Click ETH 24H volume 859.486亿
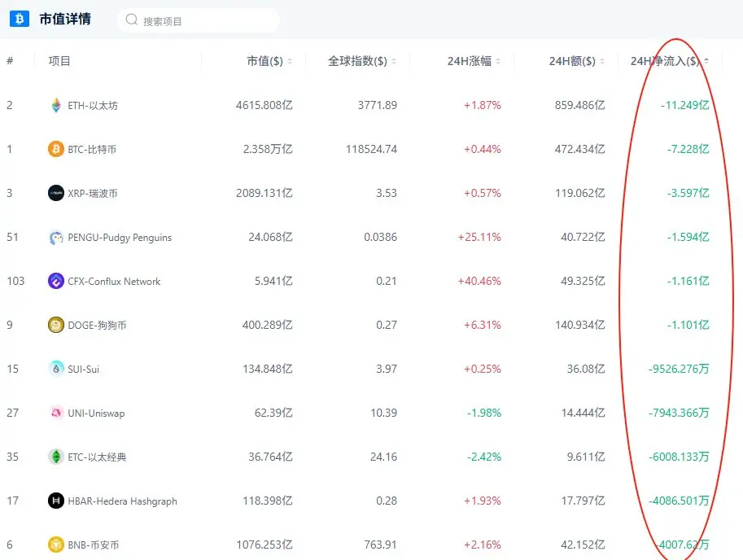 (x=580, y=105)
